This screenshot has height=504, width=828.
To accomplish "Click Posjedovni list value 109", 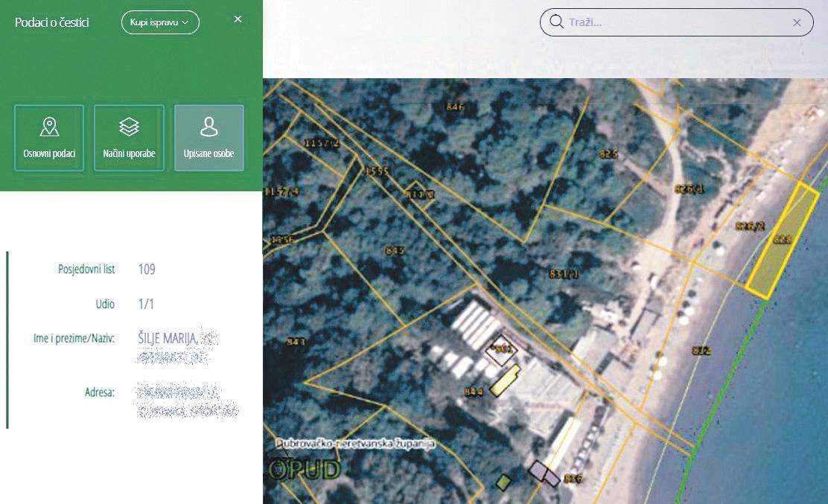I will click(x=147, y=269).
